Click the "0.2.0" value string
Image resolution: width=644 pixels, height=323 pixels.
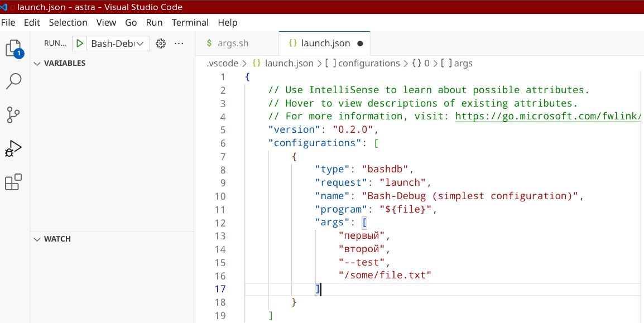click(353, 130)
